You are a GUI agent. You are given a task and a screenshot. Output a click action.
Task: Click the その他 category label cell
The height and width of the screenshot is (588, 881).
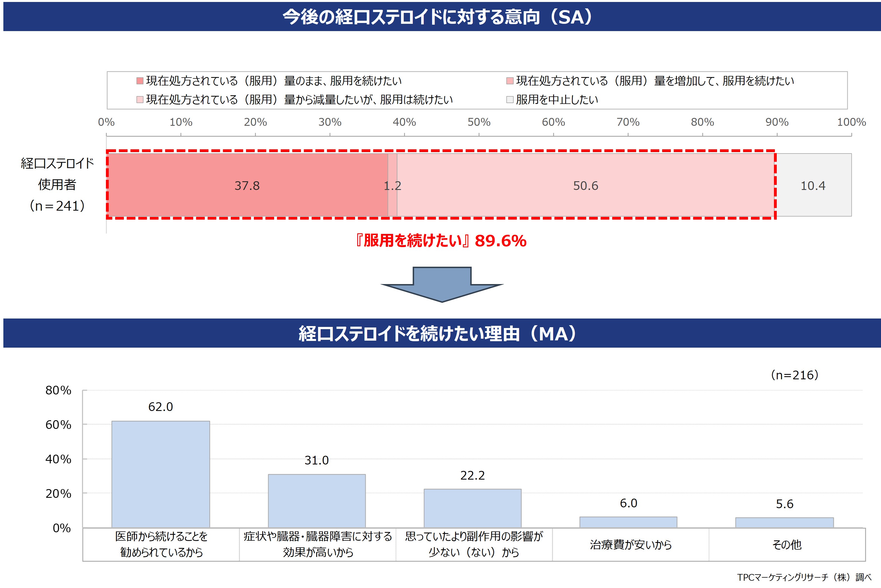(x=787, y=545)
